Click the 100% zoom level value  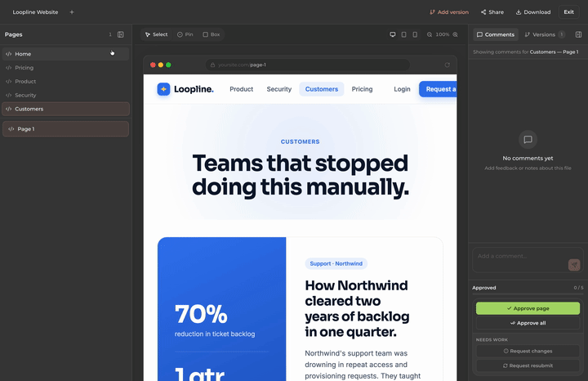443,34
